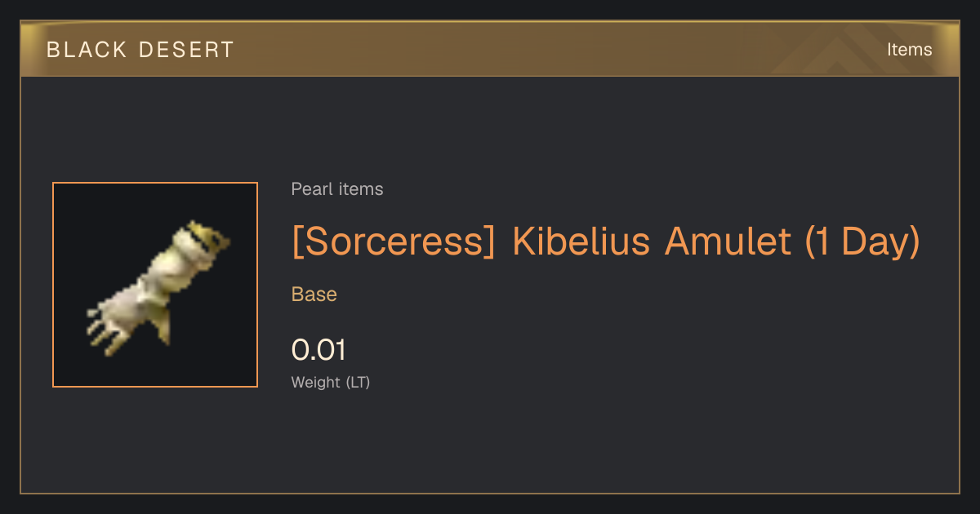The width and height of the screenshot is (980, 514).
Task: Click the (1 Day) duration text
Action: click(x=862, y=241)
